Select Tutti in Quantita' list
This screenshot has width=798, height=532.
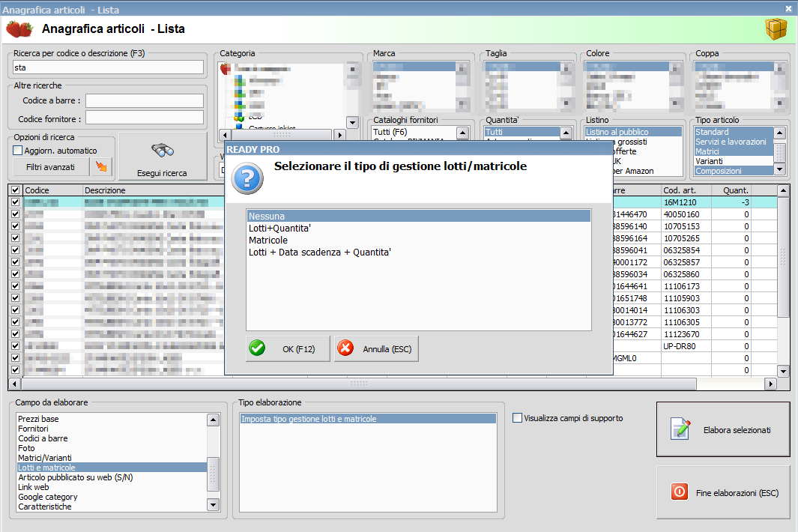pos(522,132)
